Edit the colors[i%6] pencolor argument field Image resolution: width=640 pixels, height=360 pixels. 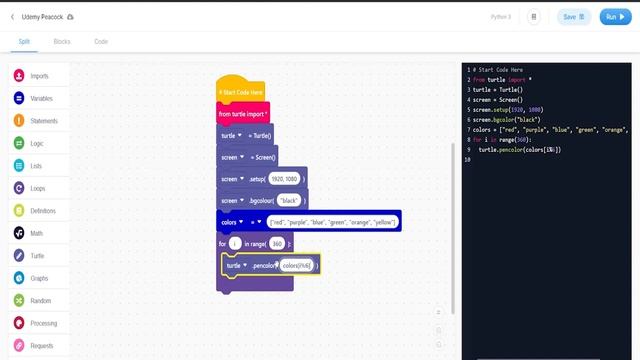(x=297, y=265)
